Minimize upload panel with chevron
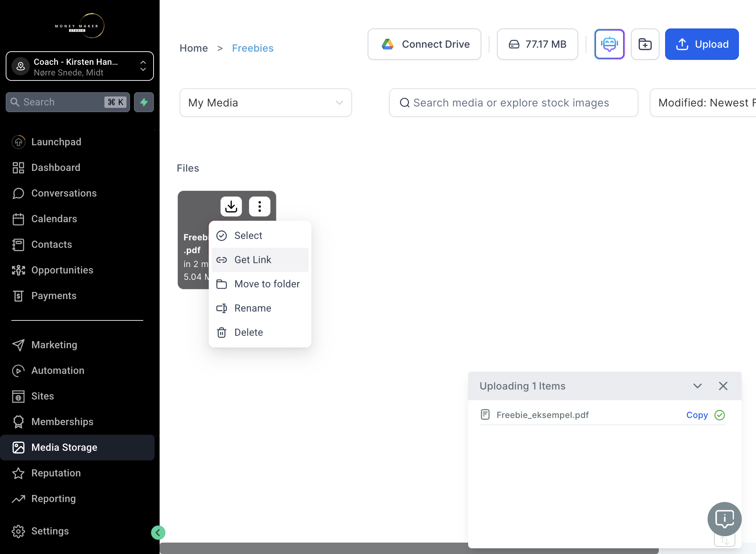This screenshot has height=554, width=756. click(698, 386)
